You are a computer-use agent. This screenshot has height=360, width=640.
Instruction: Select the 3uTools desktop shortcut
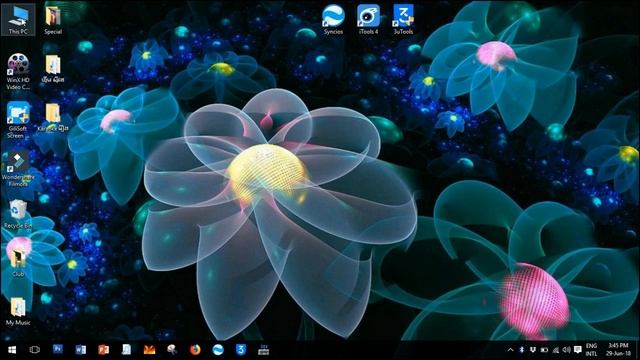tap(403, 20)
